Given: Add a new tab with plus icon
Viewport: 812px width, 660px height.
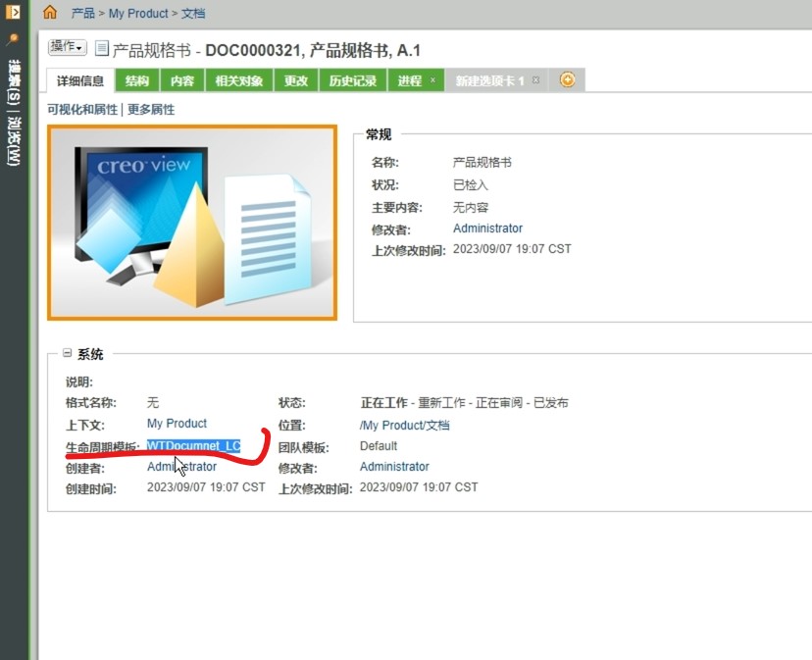Looking at the screenshot, I should (x=568, y=79).
